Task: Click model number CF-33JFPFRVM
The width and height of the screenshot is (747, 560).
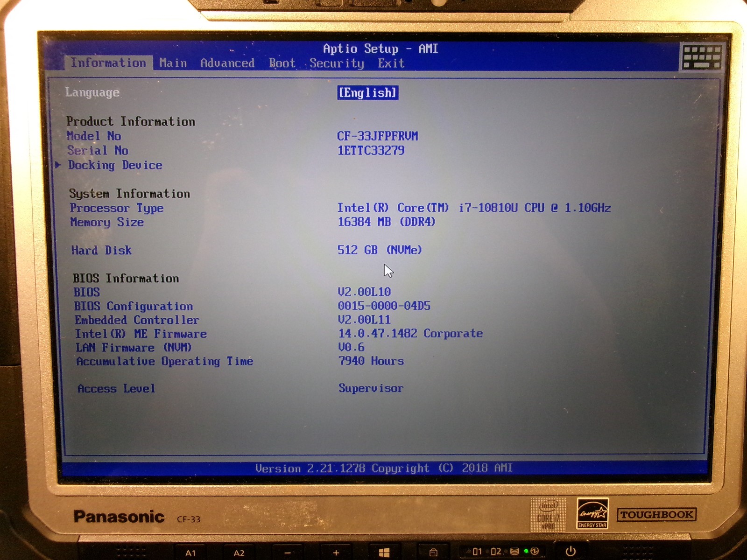Action: tap(377, 136)
